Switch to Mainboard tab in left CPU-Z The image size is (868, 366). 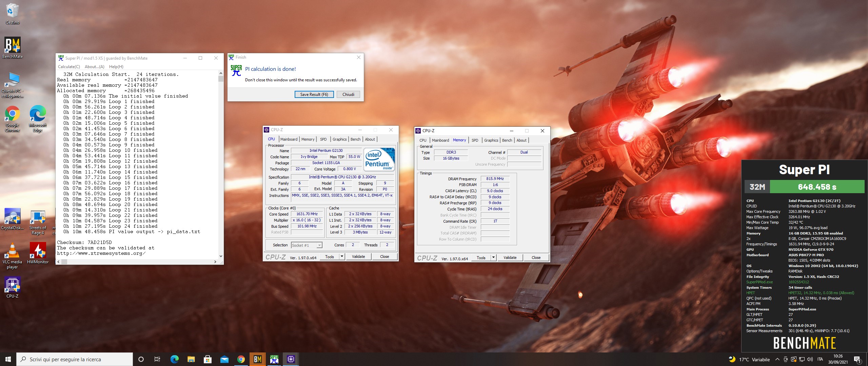tap(289, 139)
